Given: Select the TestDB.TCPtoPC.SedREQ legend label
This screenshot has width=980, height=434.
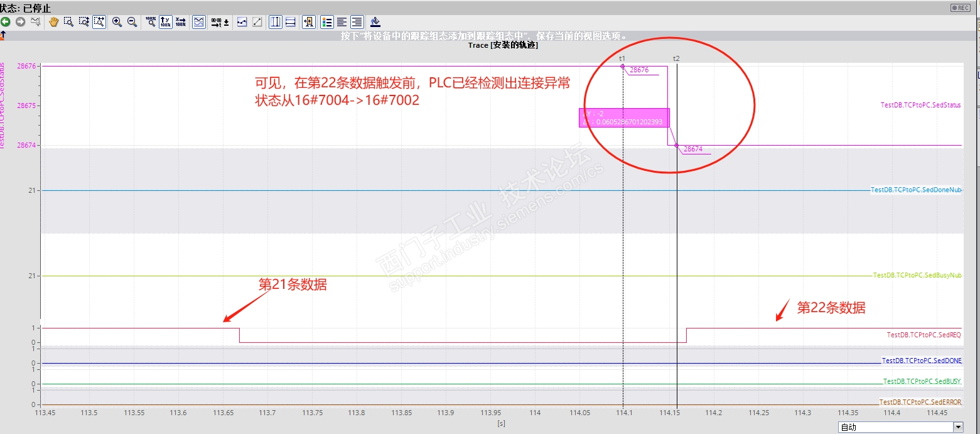Looking at the screenshot, I should coord(923,335).
